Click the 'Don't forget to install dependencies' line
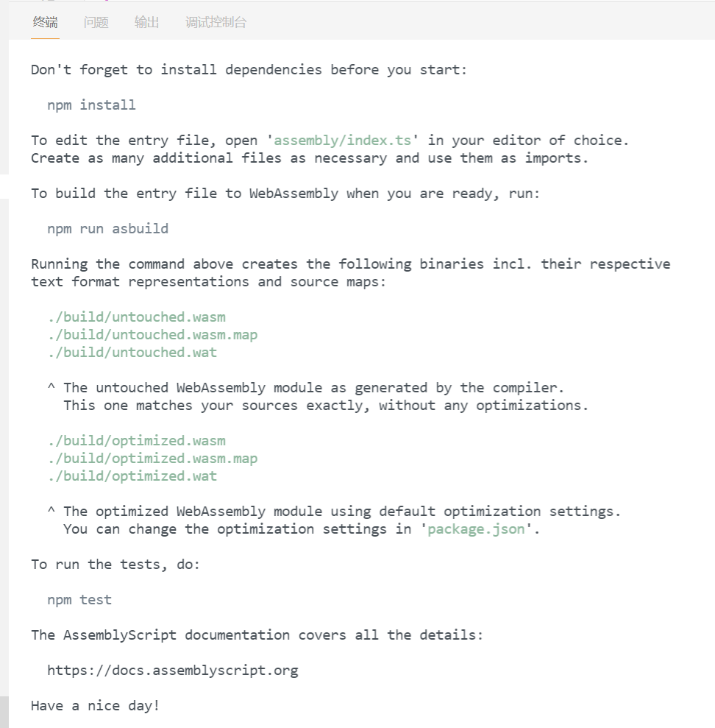The width and height of the screenshot is (715, 728). [x=249, y=70]
